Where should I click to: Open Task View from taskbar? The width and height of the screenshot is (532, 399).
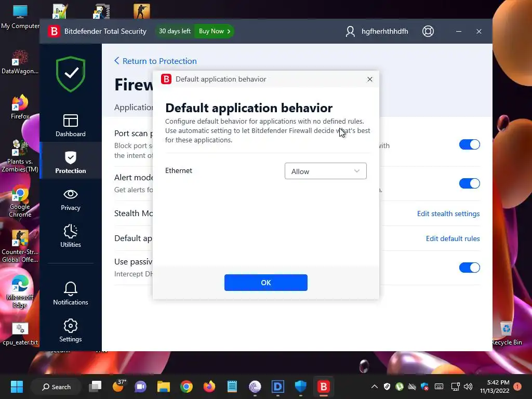95,387
